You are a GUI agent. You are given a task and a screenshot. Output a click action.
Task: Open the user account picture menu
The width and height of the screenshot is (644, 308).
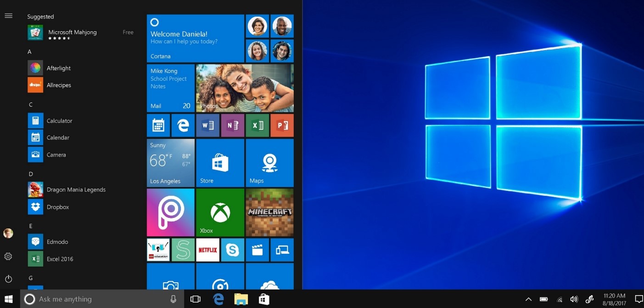coord(8,234)
